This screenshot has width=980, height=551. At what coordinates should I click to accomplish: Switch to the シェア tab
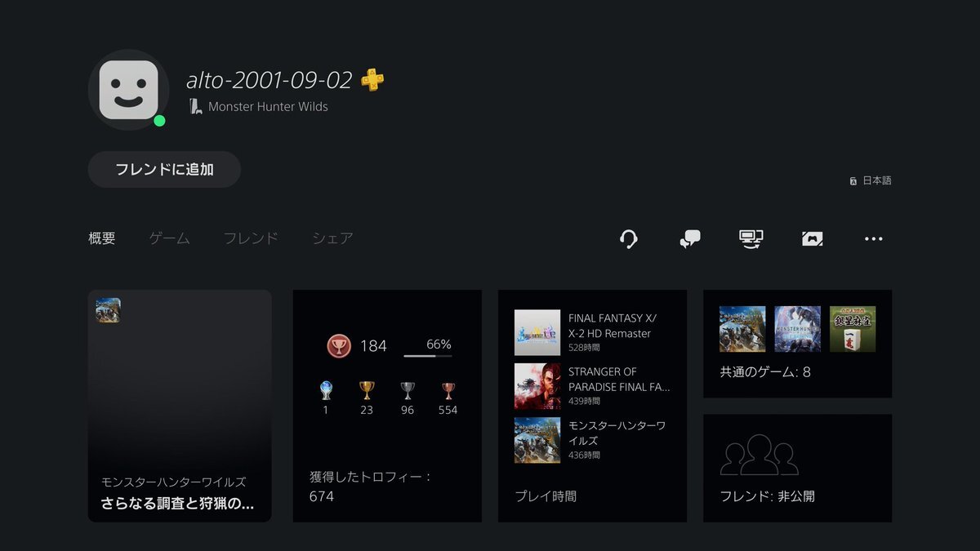(332, 238)
